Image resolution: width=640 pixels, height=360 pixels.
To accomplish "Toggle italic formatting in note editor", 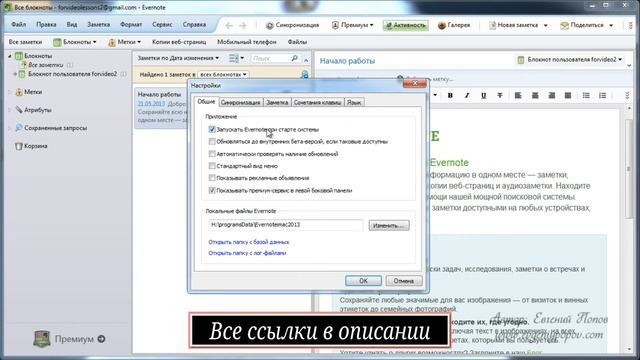I will [467, 96].
